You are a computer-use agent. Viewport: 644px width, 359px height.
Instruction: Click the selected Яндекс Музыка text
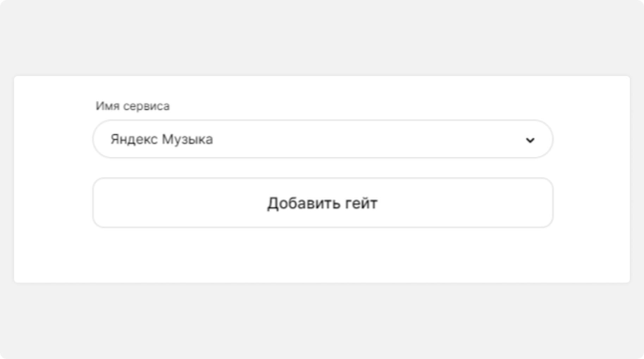(162, 139)
